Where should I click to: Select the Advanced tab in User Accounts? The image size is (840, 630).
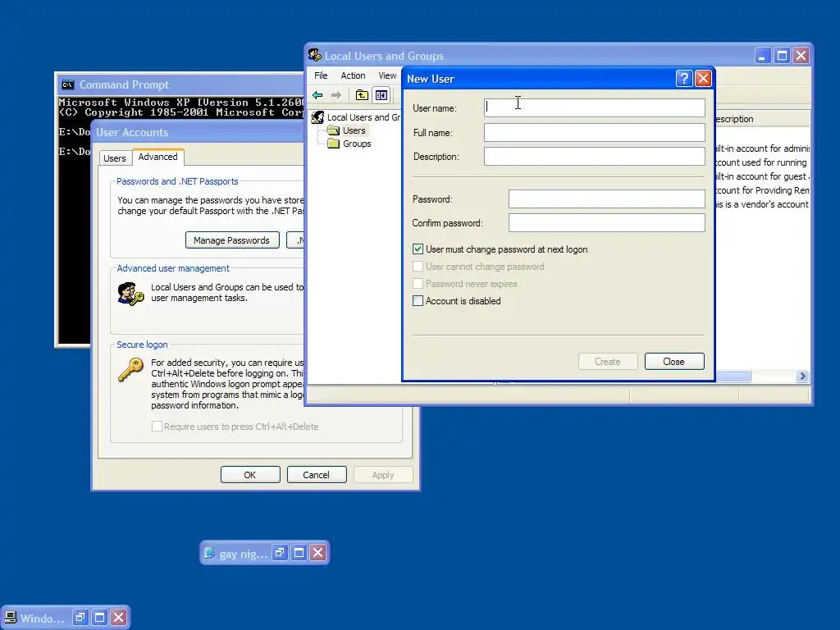(x=157, y=157)
